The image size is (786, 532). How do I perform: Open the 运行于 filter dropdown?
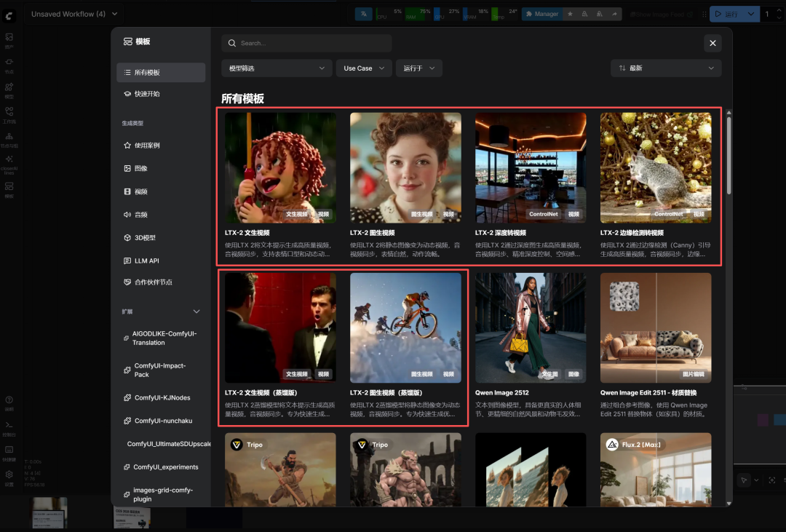click(419, 68)
